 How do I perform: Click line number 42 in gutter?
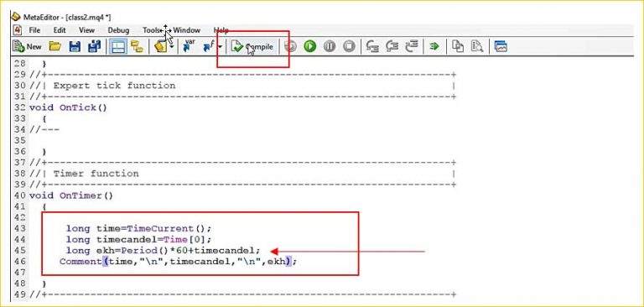coord(19,217)
